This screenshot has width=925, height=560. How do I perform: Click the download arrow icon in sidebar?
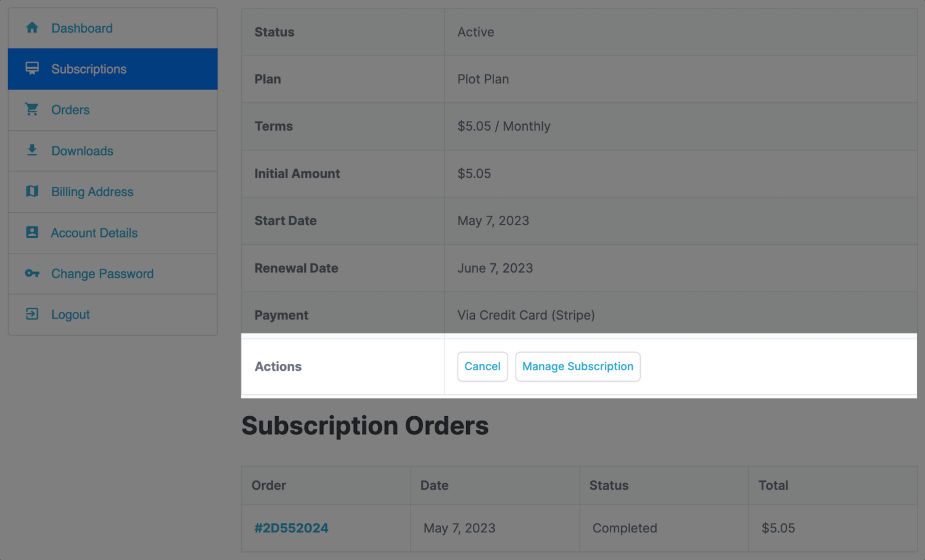32,150
